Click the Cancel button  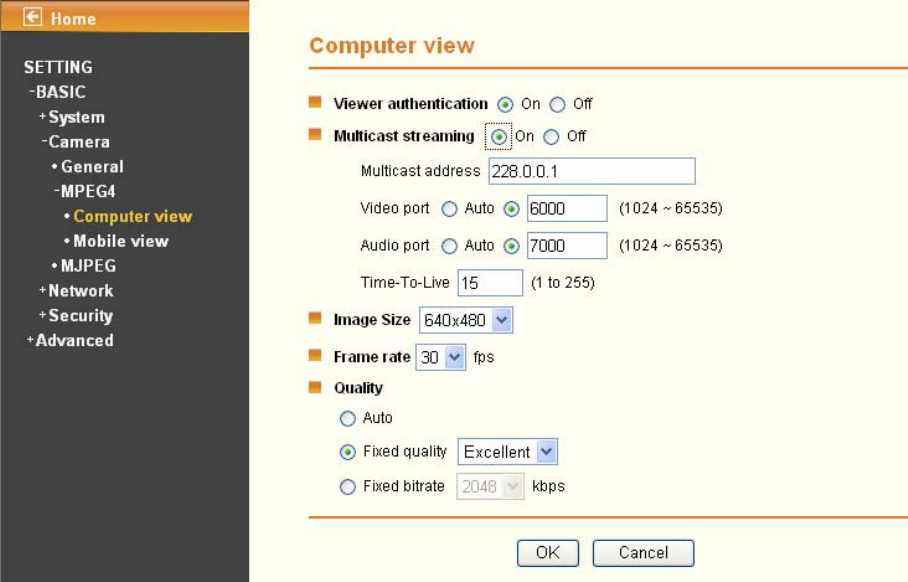(643, 553)
